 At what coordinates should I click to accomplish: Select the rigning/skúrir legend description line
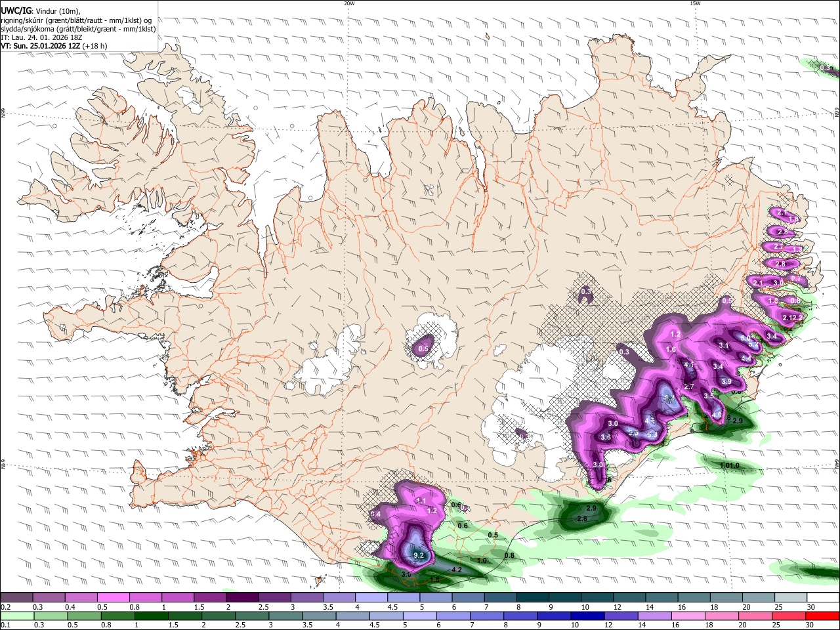tap(77, 20)
